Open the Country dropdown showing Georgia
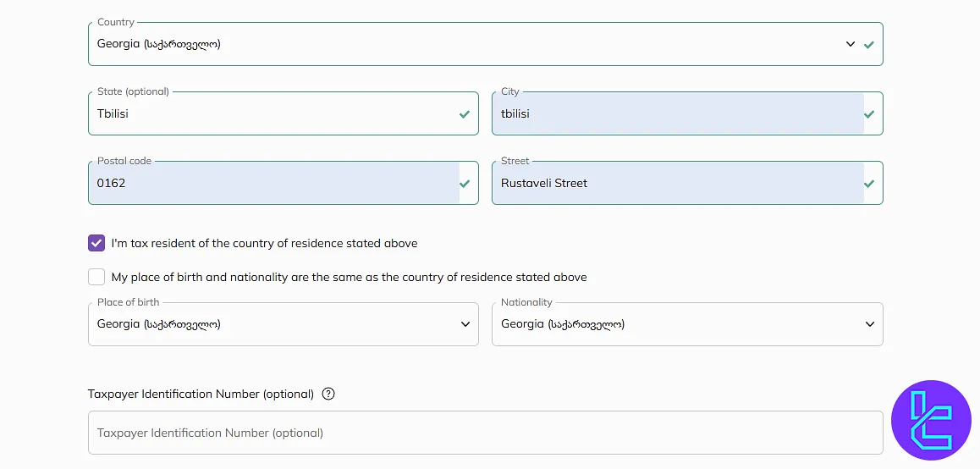Viewport: 980px width, 469px height. [x=486, y=44]
